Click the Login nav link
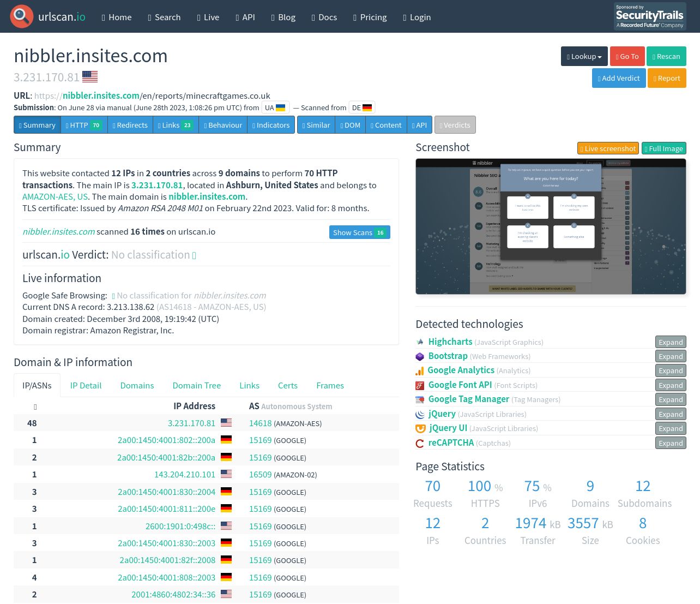This screenshot has height=604, width=700. [x=417, y=17]
